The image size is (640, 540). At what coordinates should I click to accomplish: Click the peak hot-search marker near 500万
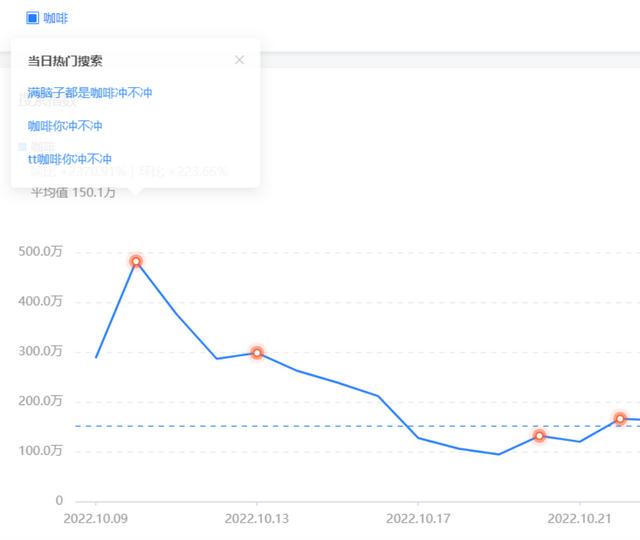tap(136, 261)
